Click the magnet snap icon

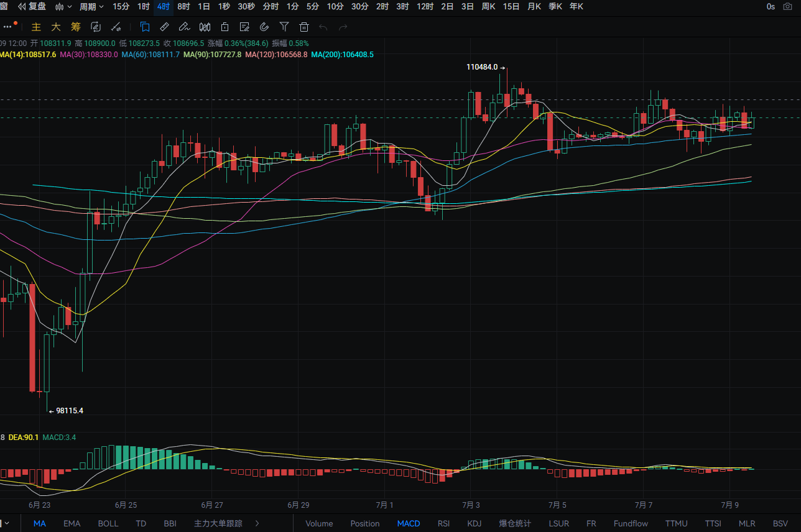coord(264,27)
